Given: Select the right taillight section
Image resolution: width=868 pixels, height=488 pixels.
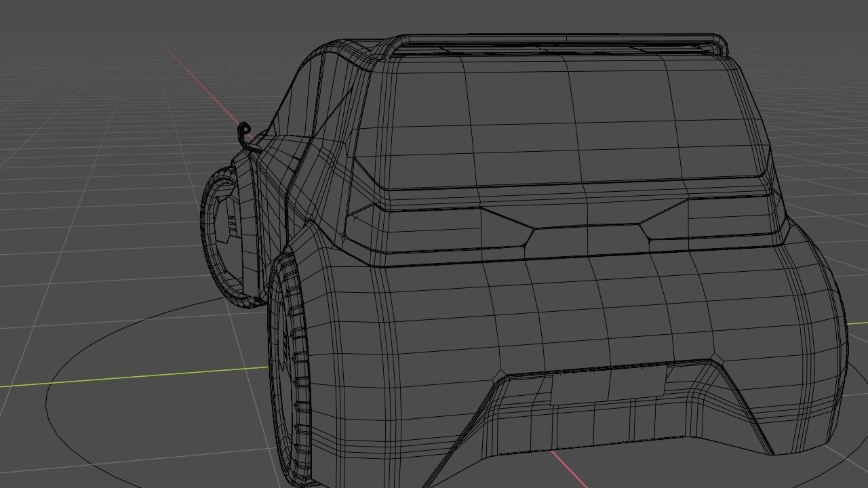Looking at the screenshot, I should pos(712,217).
